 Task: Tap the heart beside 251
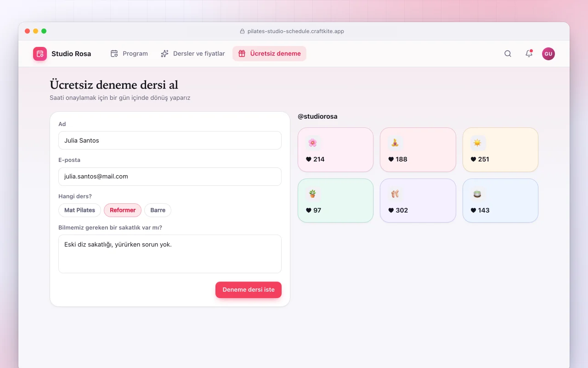474,159
